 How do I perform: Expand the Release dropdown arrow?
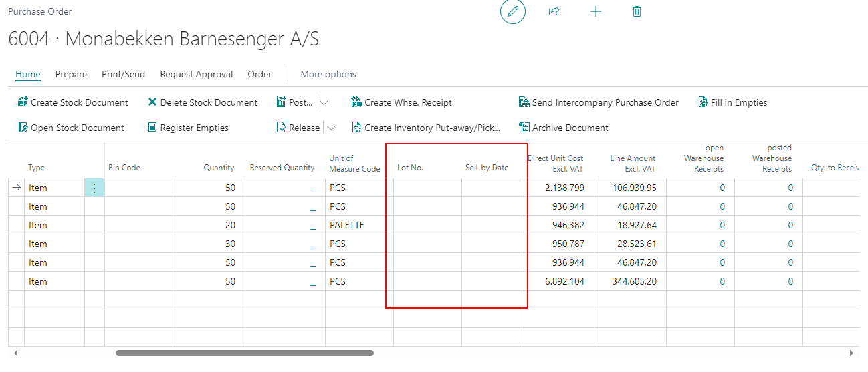click(331, 128)
